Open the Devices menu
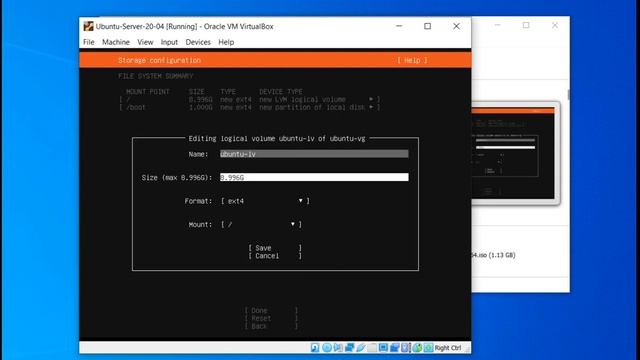Screen dimensions: 640x360 [x=198, y=42]
